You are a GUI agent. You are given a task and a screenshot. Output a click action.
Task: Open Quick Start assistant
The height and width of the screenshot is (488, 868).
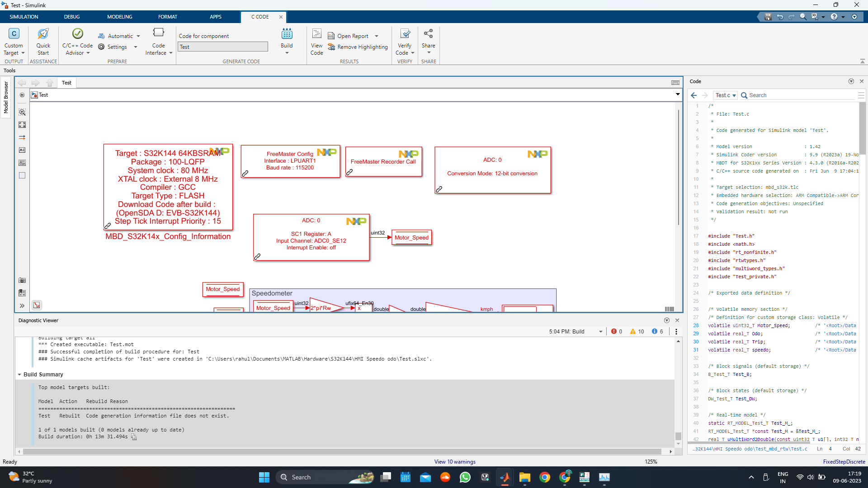[43, 34]
